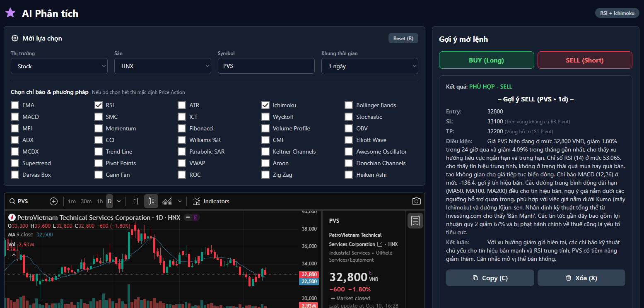Screen dimensions: 644x308
Task: Check the Parabolic SAR checkbox
Action: tap(182, 152)
